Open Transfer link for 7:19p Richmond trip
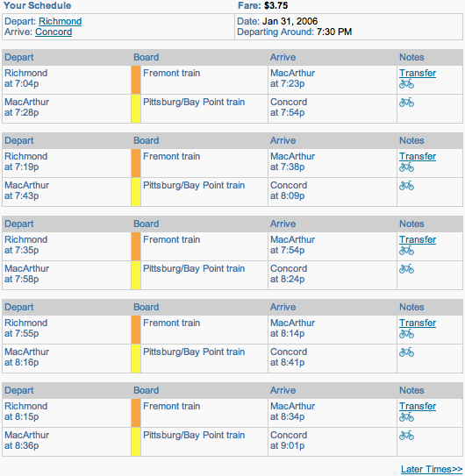The width and height of the screenshot is (465, 476). pyautogui.click(x=418, y=156)
